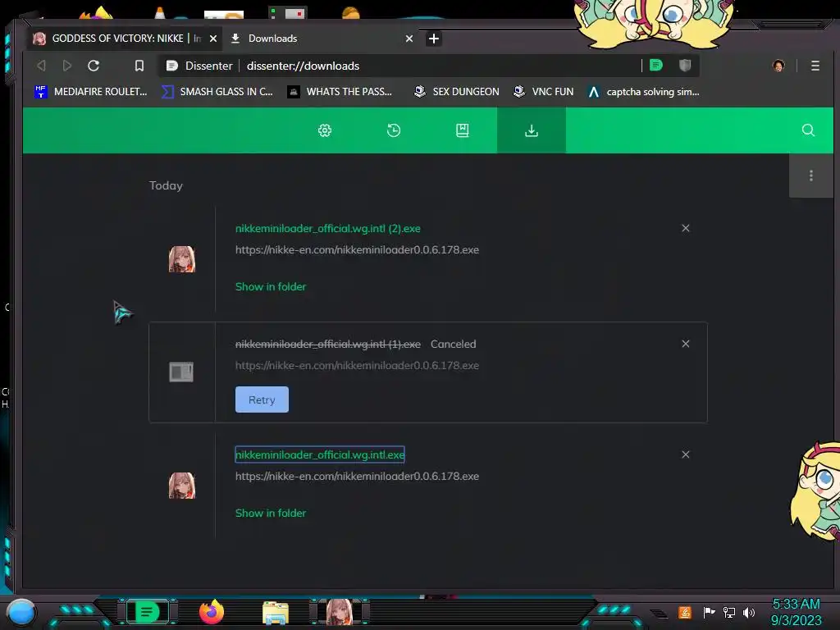Open SMASH GLASS IN C... bookmark
Image resolution: width=840 pixels, height=630 pixels.
[217, 92]
